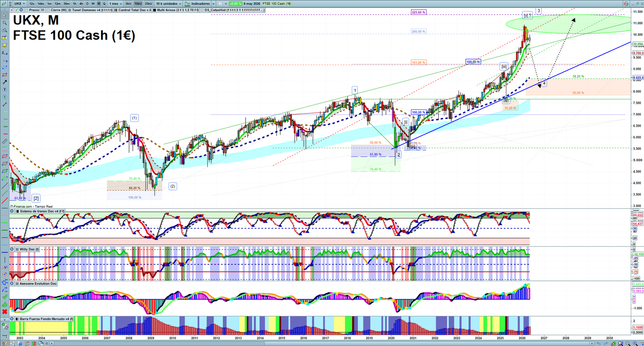Image resolution: width=644 pixels, height=346 pixels.
Task: Open the 10 k unidades dropdown
Action: pos(169,4)
